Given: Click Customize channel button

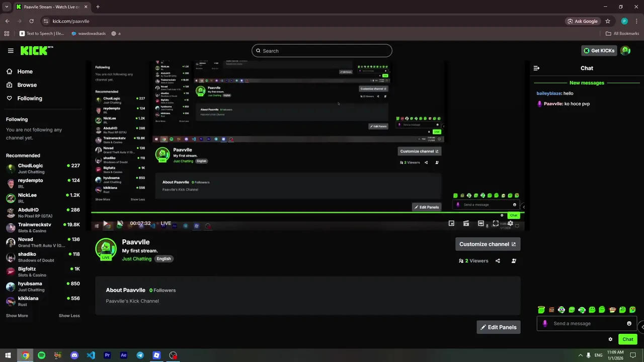Looking at the screenshot, I should tap(488, 244).
